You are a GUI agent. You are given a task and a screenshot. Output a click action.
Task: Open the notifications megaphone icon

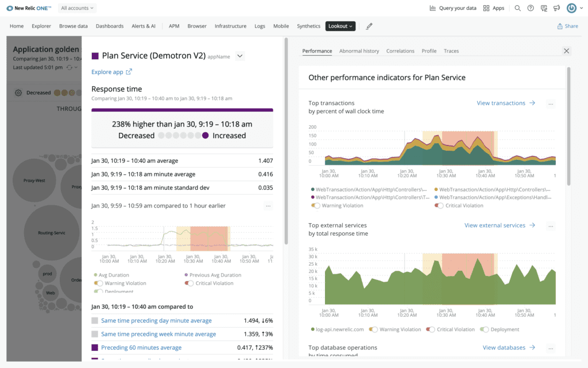coord(556,8)
